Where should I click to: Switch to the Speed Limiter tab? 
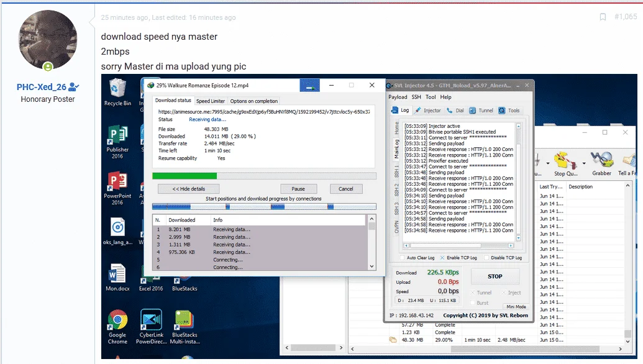(x=211, y=101)
